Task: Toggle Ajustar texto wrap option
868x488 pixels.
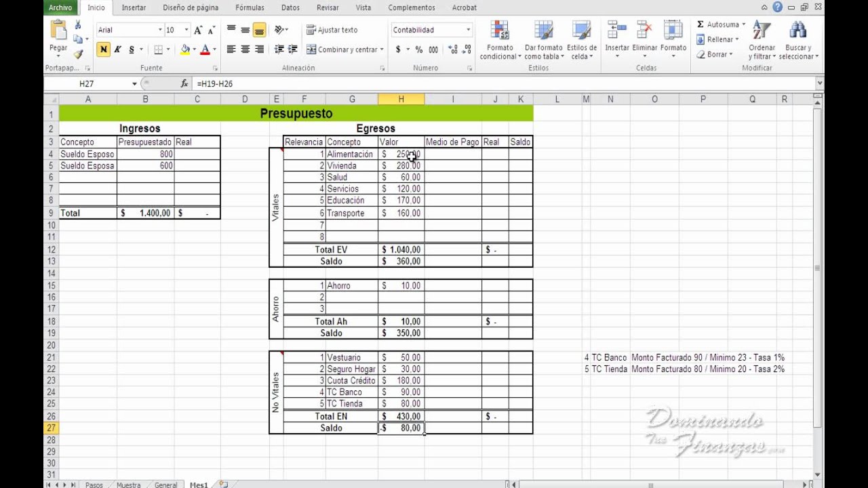Action: click(332, 30)
